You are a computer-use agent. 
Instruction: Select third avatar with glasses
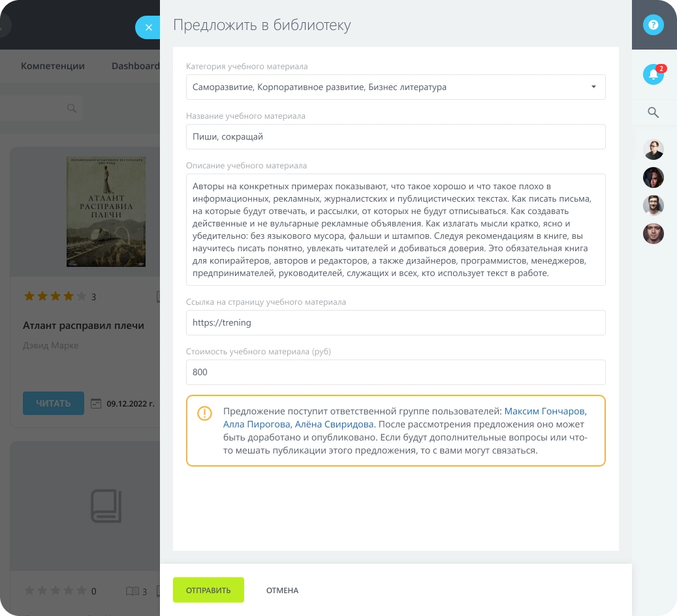[653, 206]
